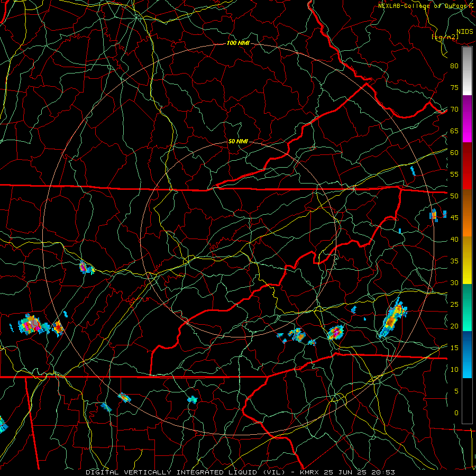Image resolution: width=476 pixels, height=476 pixels.
Task: Click the "60" value on the VIL scale
Action: click(454, 153)
